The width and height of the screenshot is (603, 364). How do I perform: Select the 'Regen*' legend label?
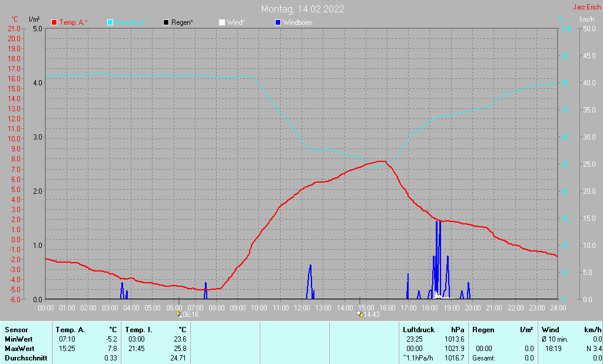[x=183, y=23]
